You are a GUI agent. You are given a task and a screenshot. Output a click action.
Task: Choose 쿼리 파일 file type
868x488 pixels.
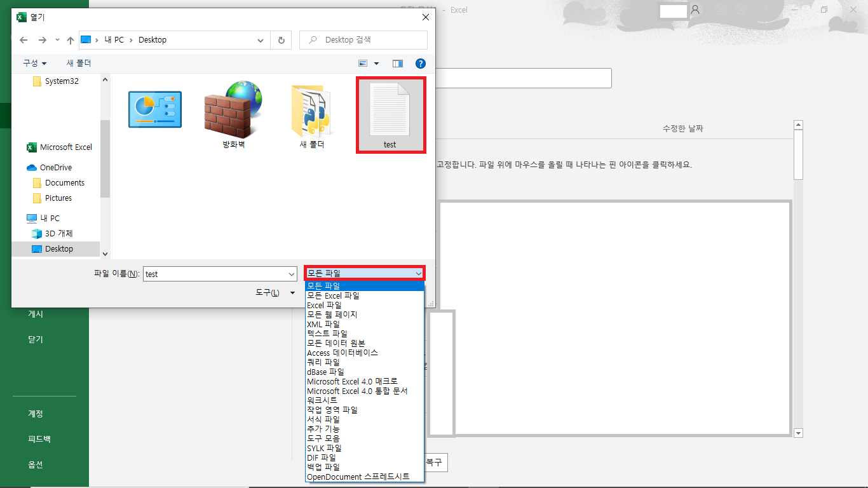(x=364, y=362)
